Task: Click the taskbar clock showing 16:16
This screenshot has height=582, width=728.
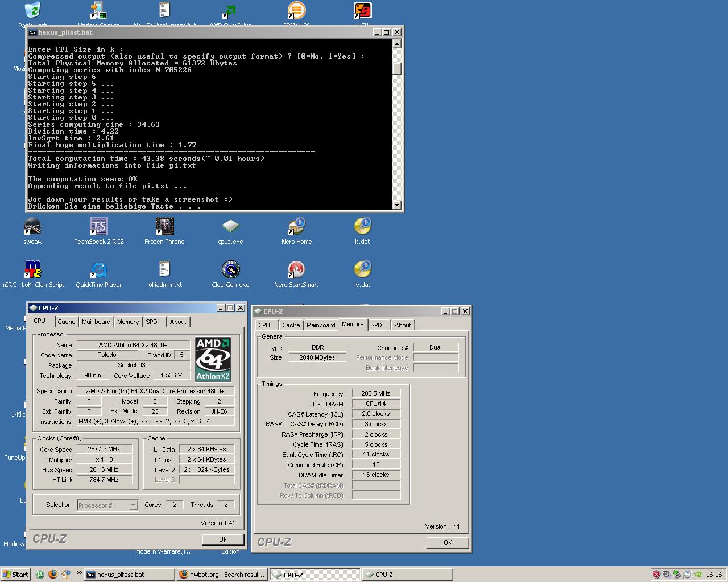Action: pyautogui.click(x=714, y=575)
